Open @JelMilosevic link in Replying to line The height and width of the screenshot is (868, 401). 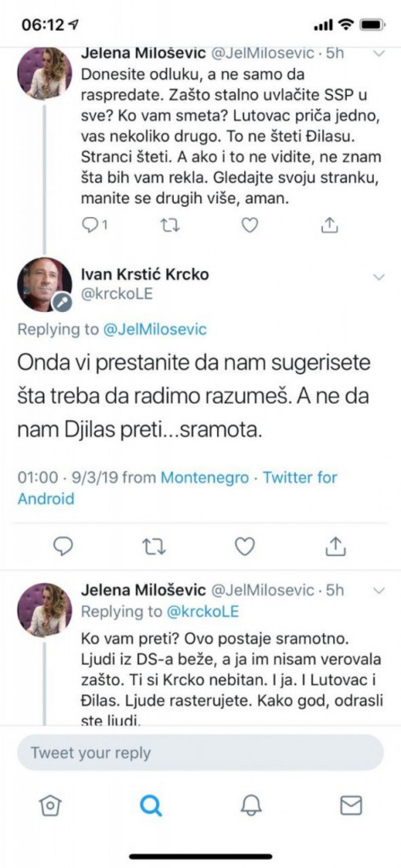[155, 329]
